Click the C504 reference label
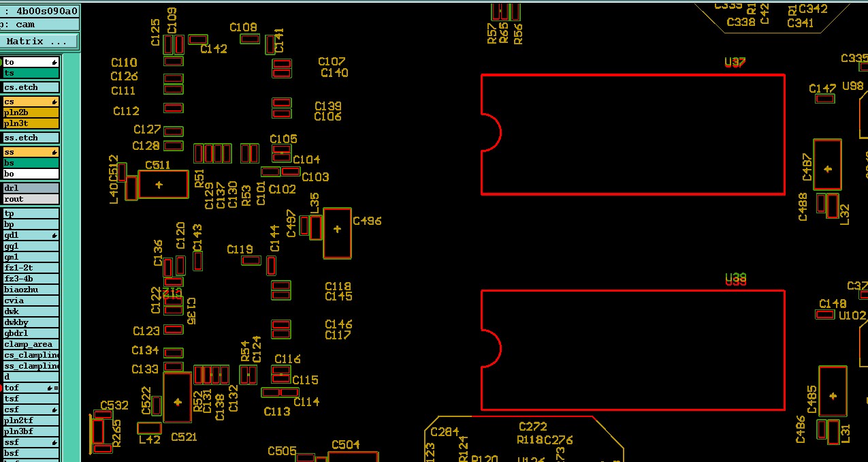Screen dimensions: 868x462 click(345, 445)
